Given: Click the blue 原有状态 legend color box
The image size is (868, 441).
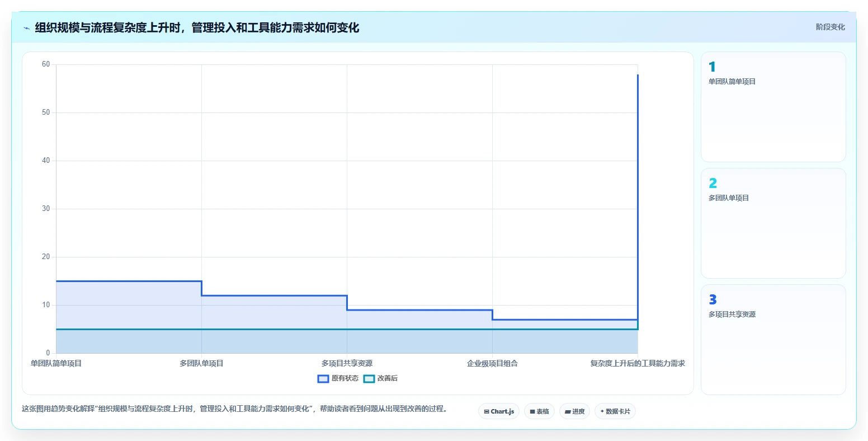Looking at the screenshot, I should point(323,379).
